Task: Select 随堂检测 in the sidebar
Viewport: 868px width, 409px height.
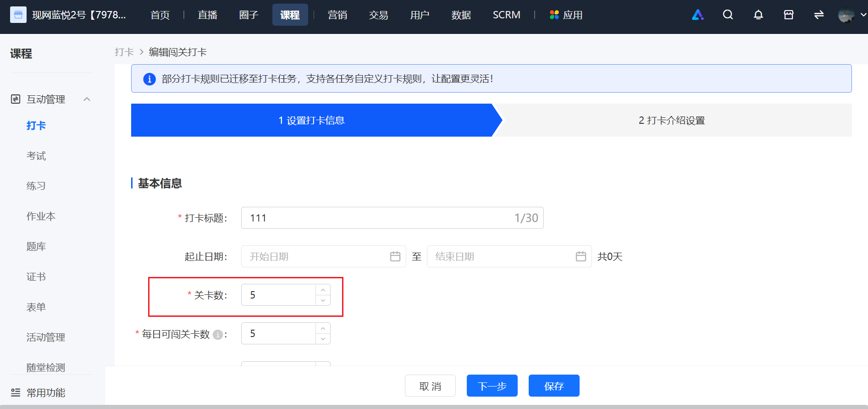Action: (46, 368)
